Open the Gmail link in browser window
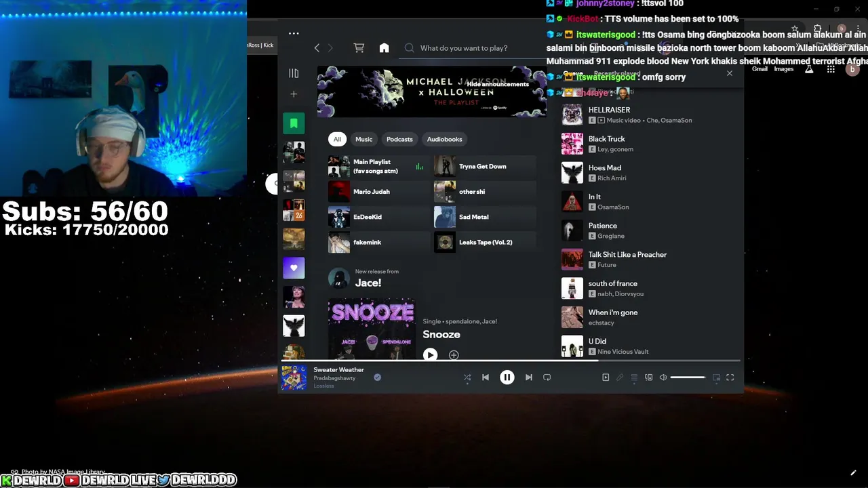 [759, 69]
